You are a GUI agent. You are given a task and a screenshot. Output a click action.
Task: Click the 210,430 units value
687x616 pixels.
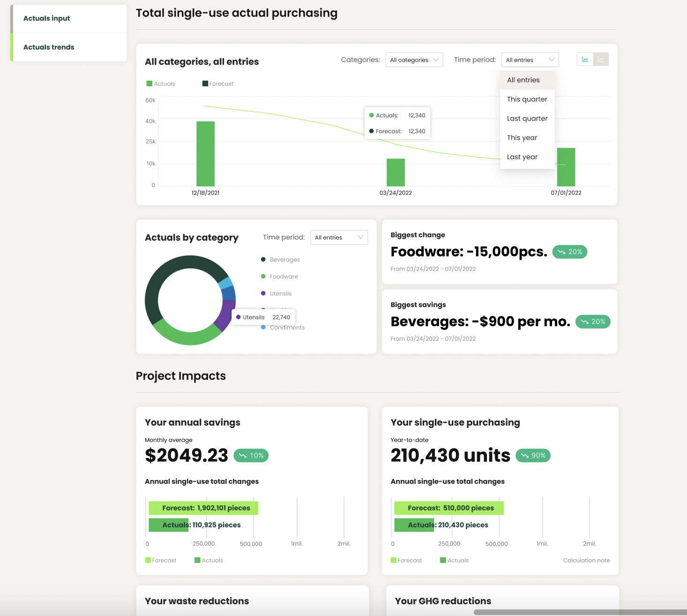pos(450,456)
